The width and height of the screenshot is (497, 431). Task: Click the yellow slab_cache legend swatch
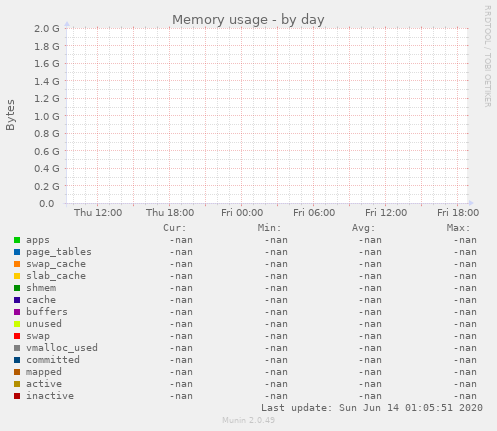pos(17,276)
